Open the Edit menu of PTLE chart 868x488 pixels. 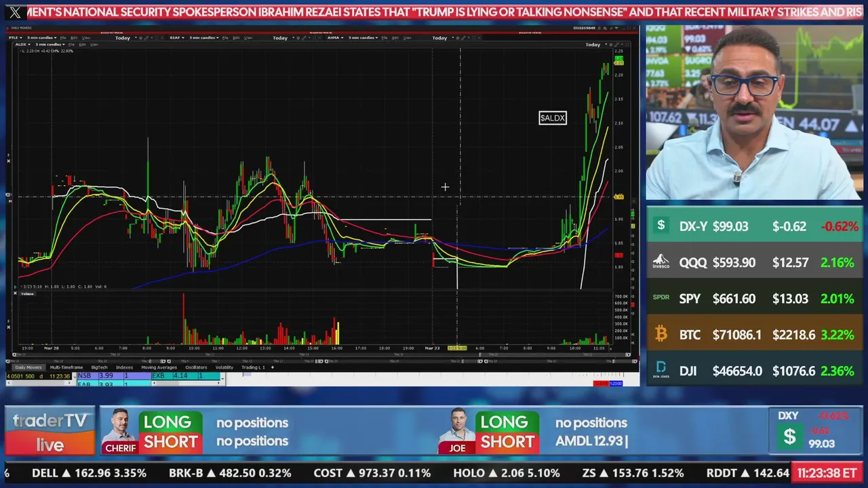74,38
